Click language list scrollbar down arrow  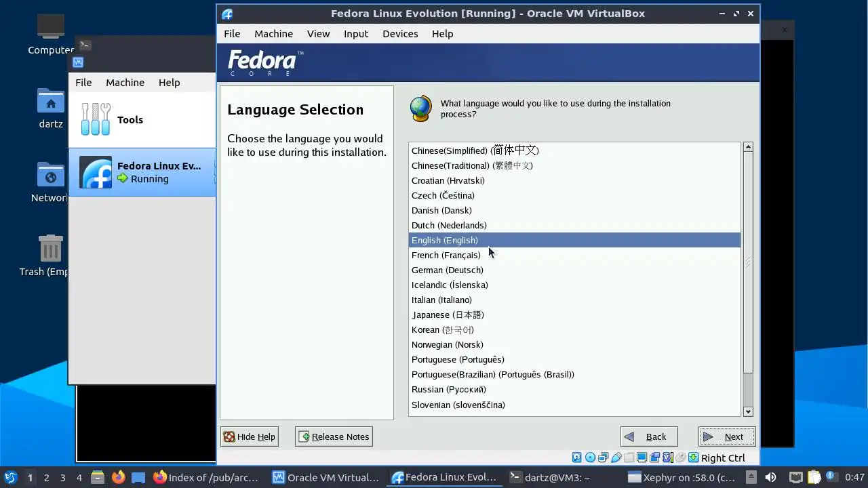coord(748,411)
